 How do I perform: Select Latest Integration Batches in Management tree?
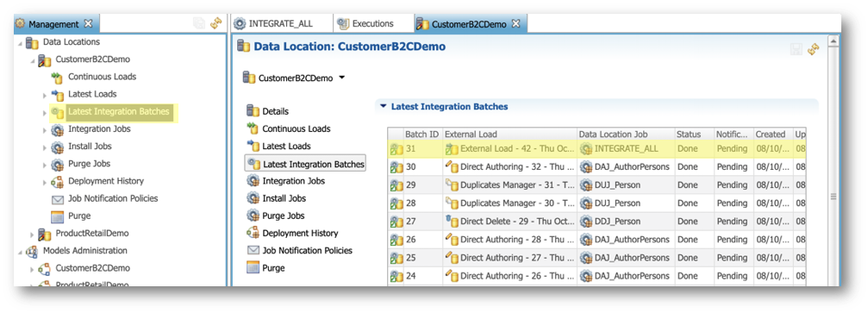point(118,112)
